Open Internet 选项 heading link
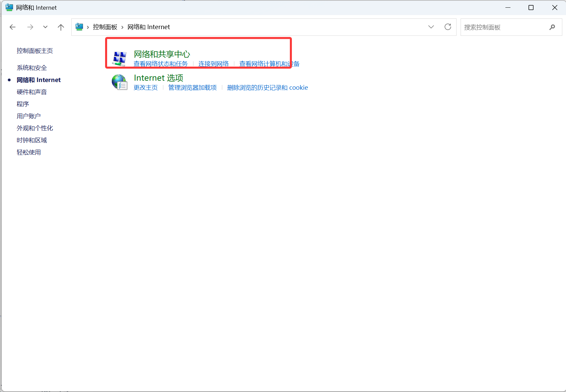This screenshot has height=392, width=566. pos(158,78)
